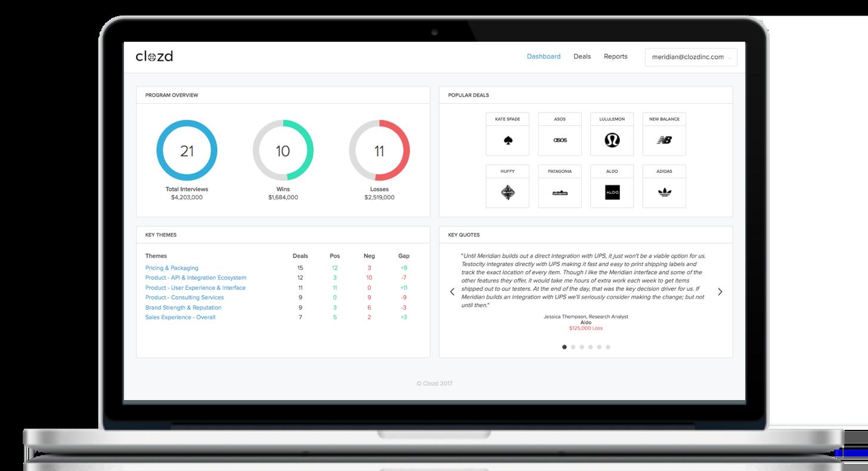Open the Kate Spade spade logo
Image resolution: width=868 pixels, height=471 pixels.
pyautogui.click(x=507, y=141)
